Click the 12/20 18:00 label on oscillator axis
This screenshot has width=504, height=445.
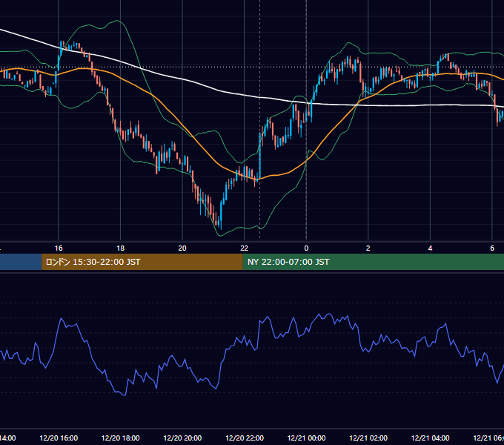[121, 438]
